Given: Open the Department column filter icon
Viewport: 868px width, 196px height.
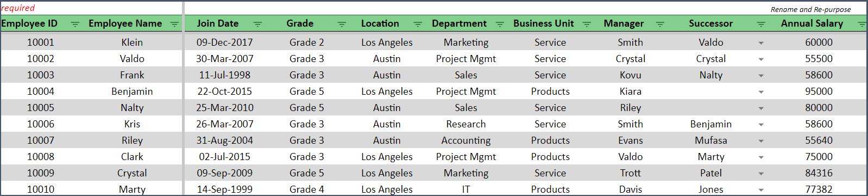Looking at the screenshot, I should click(500, 24).
